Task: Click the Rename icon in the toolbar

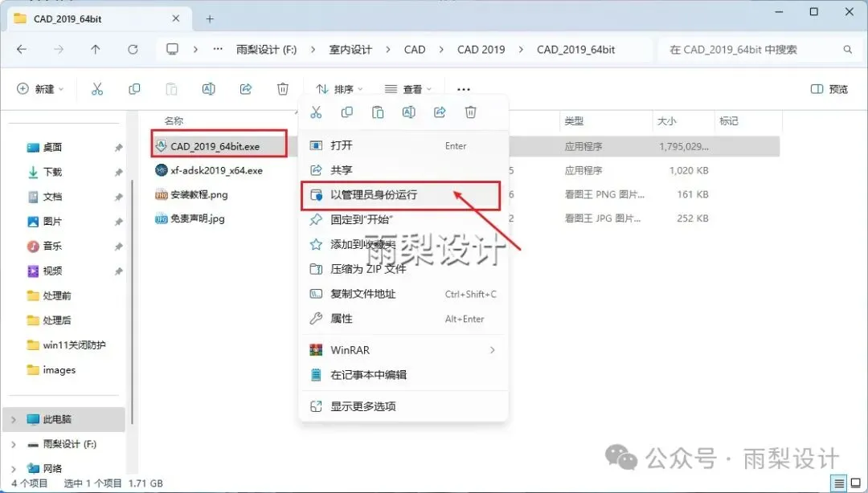Action: click(x=209, y=88)
